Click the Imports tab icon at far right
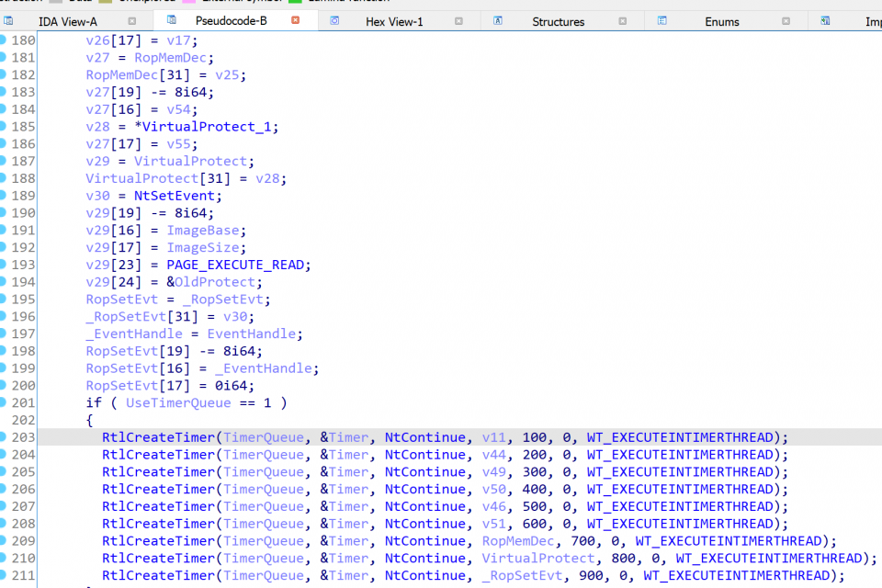 tap(825, 21)
